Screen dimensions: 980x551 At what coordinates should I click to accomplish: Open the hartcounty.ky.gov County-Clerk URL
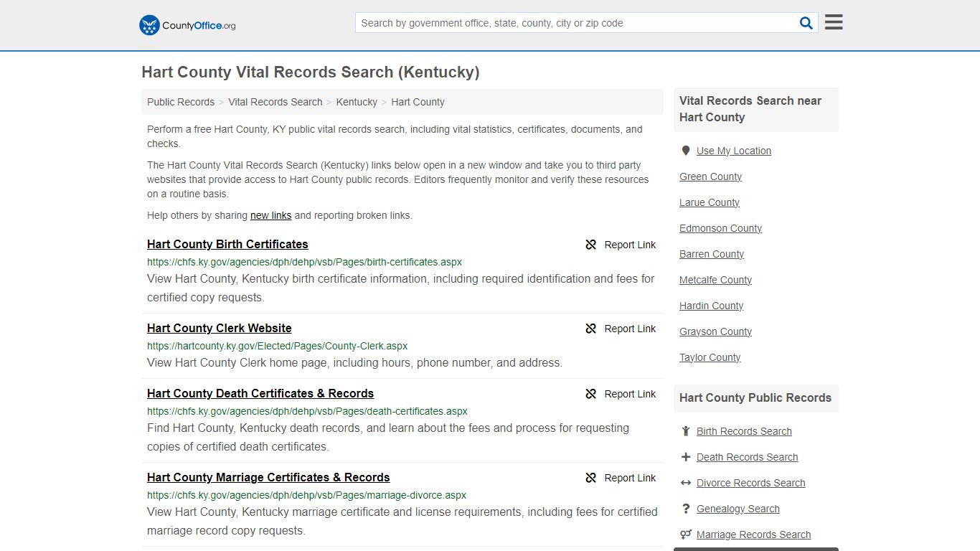(278, 346)
